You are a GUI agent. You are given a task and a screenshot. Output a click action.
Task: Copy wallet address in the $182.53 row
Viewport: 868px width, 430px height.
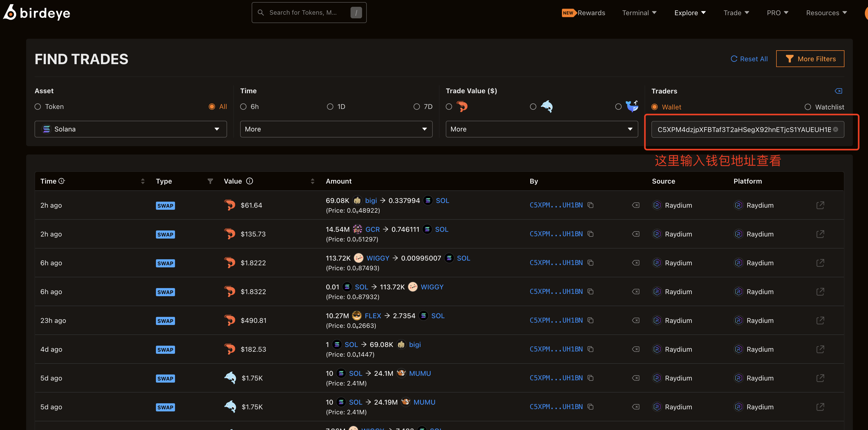tap(590, 349)
